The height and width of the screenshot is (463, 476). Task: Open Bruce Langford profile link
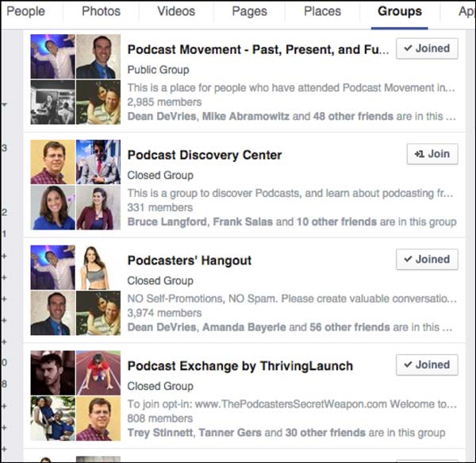pos(167,222)
